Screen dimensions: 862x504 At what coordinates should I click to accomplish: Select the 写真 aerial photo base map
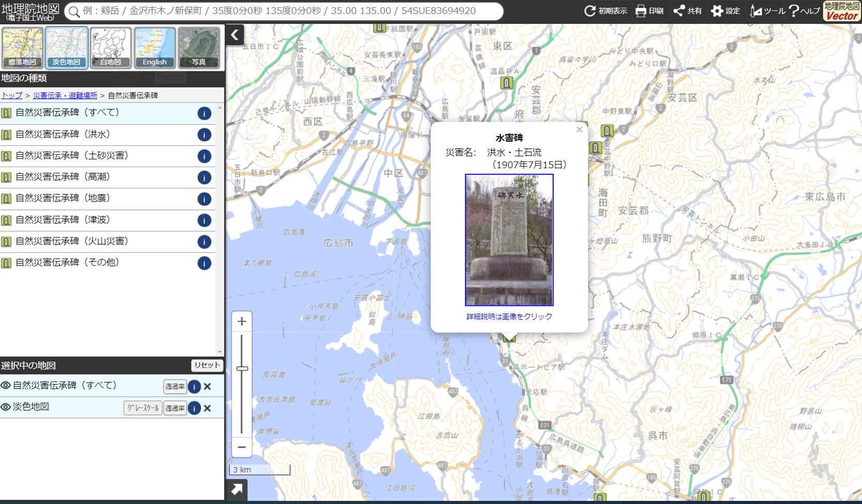[x=199, y=48]
